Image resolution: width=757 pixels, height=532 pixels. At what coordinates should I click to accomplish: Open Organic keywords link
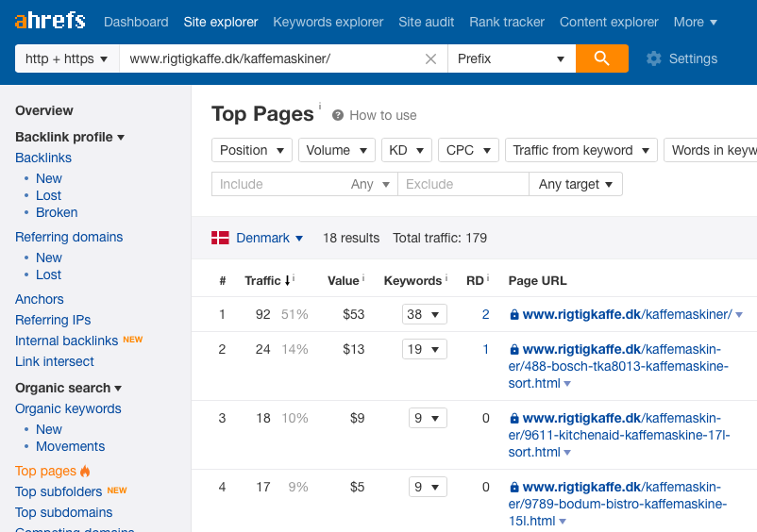(x=68, y=408)
